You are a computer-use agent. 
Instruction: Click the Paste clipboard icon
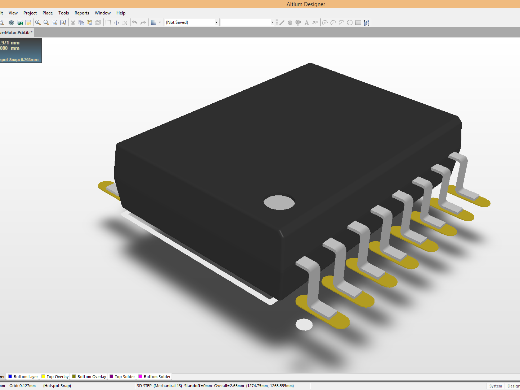[89, 22]
